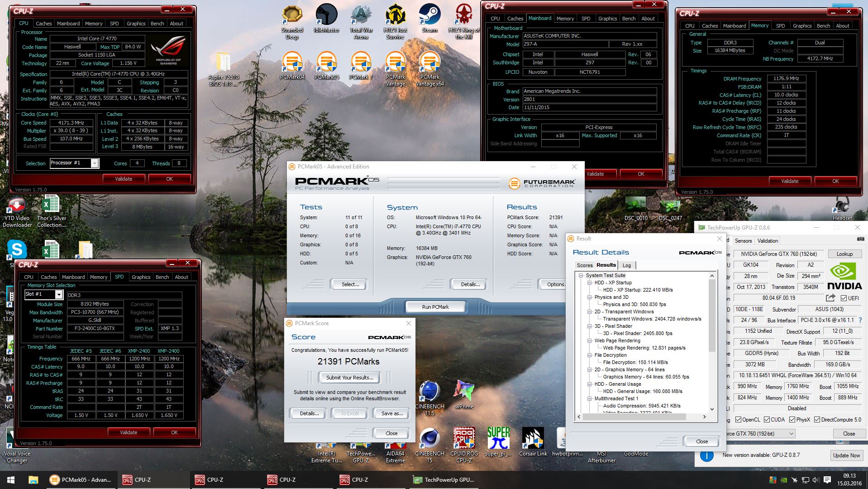Click the Save as button in PCMark Score
Viewport: 868px width, 489px height.
(392, 413)
